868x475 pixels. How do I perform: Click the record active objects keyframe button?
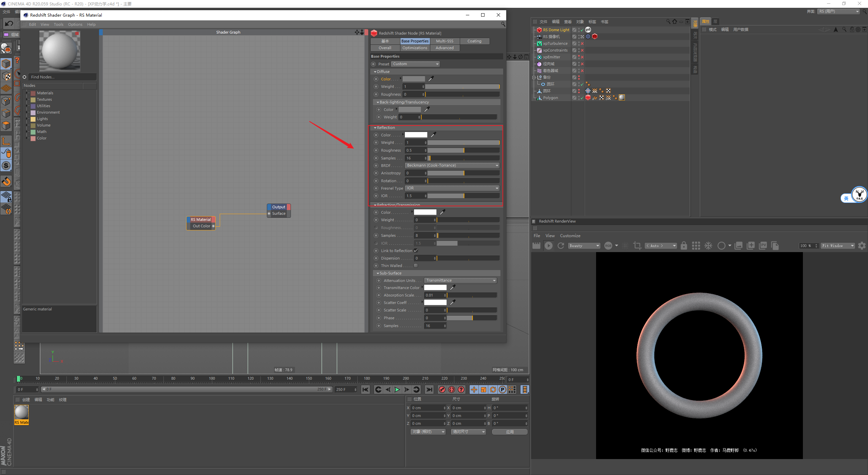tap(442, 389)
